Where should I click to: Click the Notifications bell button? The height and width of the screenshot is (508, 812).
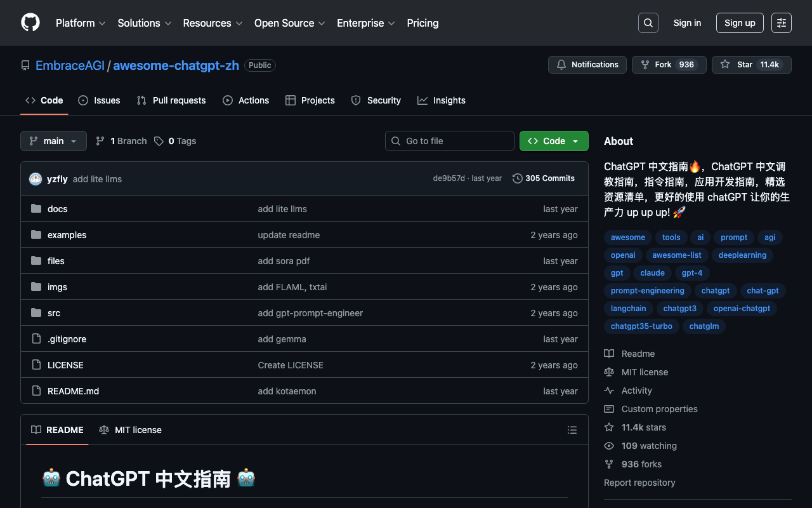587,65
